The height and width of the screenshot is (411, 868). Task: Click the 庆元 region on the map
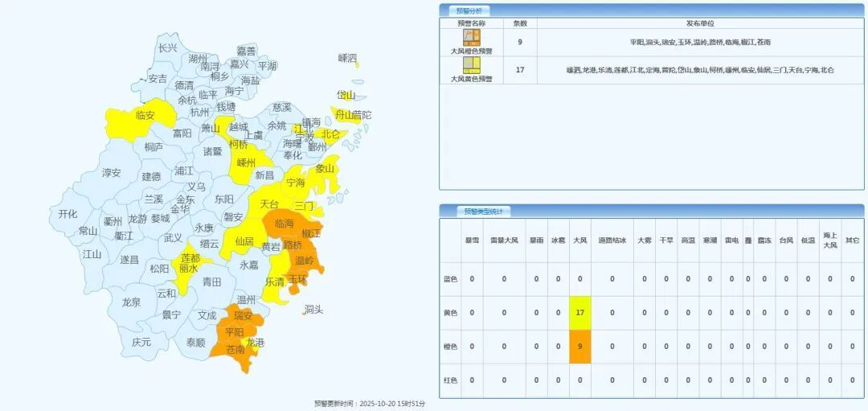point(141,342)
